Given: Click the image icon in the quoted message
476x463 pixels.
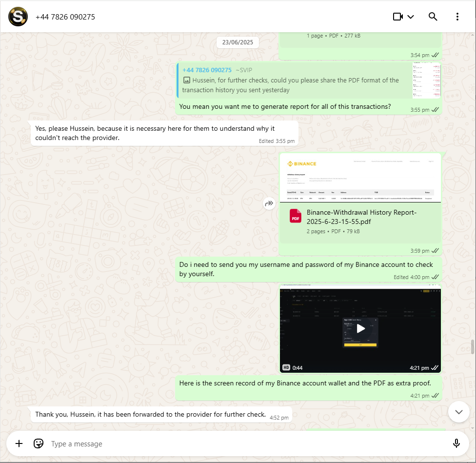Looking at the screenshot, I should [187, 80].
